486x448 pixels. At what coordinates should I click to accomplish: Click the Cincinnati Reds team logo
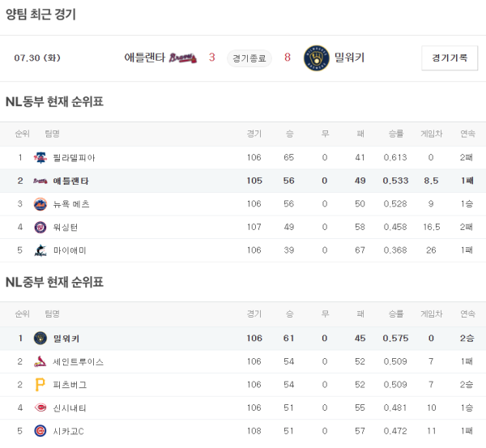point(40,408)
